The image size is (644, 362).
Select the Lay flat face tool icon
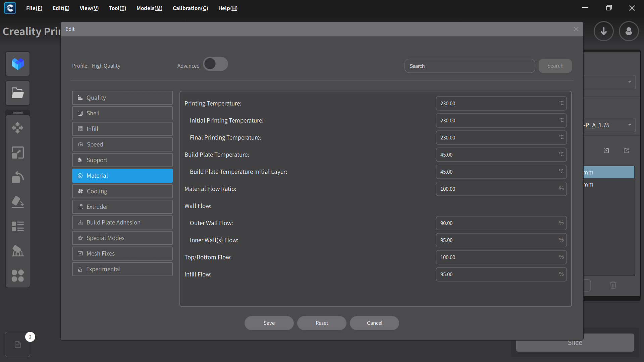point(18,202)
